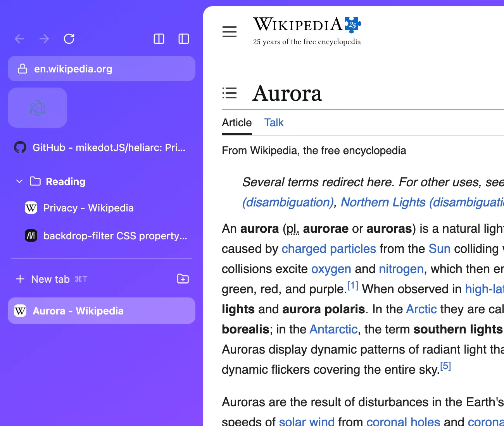
Task: Collapse the Reading folder chevron
Action: (19, 181)
